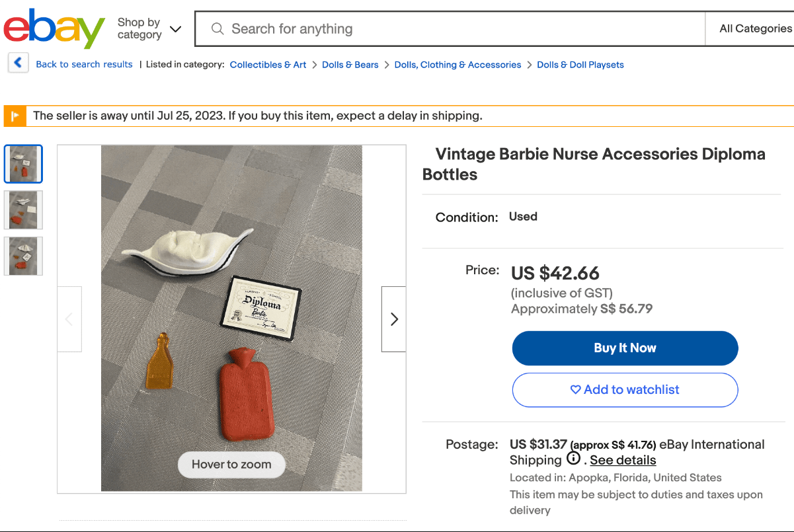The height and width of the screenshot is (532, 794).
Task: Click the orange seller-away flag icon
Action: pyautogui.click(x=15, y=116)
